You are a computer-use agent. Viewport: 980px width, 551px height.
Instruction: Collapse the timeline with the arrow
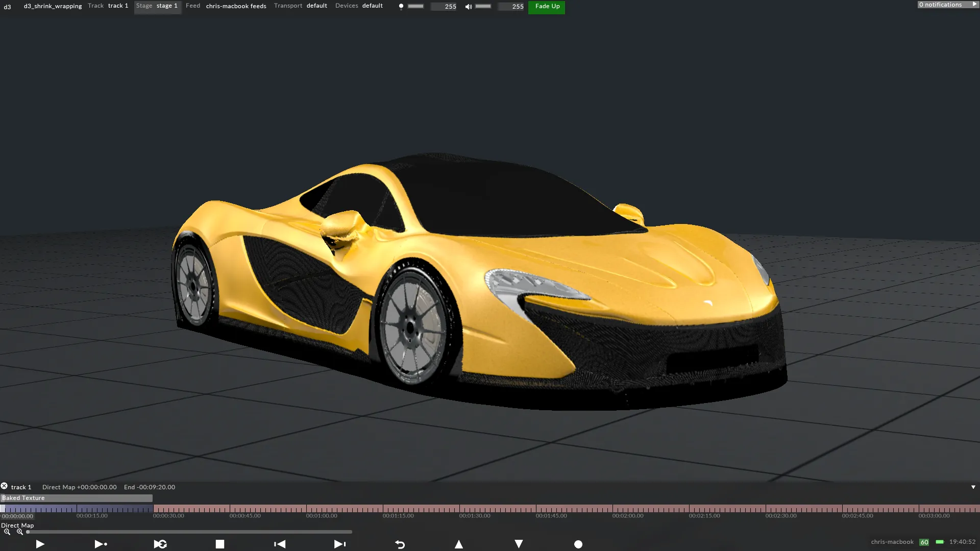point(973,487)
